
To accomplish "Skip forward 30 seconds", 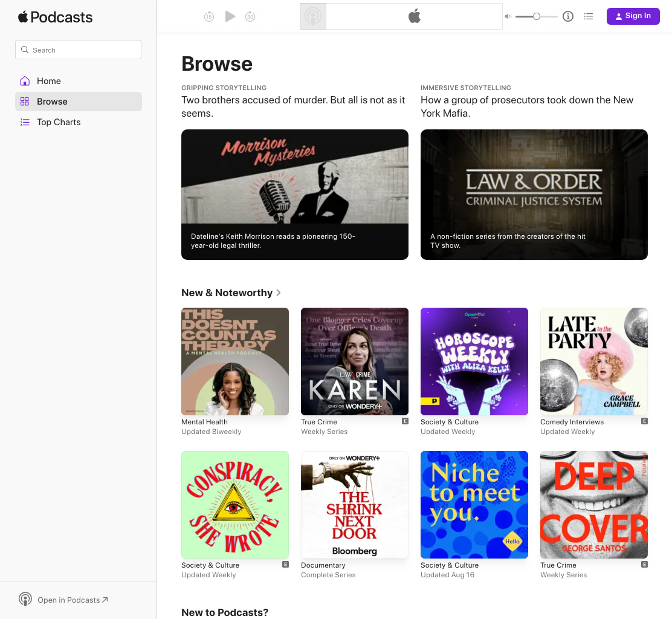I will (250, 17).
